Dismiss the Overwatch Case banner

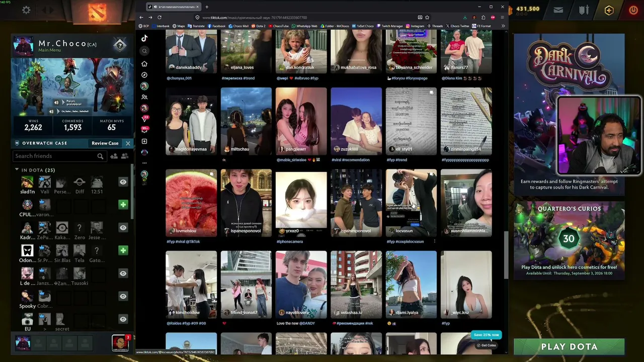128,143
